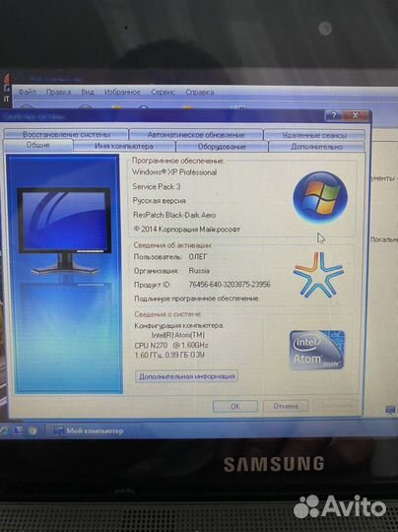Click the desktop quick-launch icon in taskbar

pyautogui.click(x=18, y=431)
